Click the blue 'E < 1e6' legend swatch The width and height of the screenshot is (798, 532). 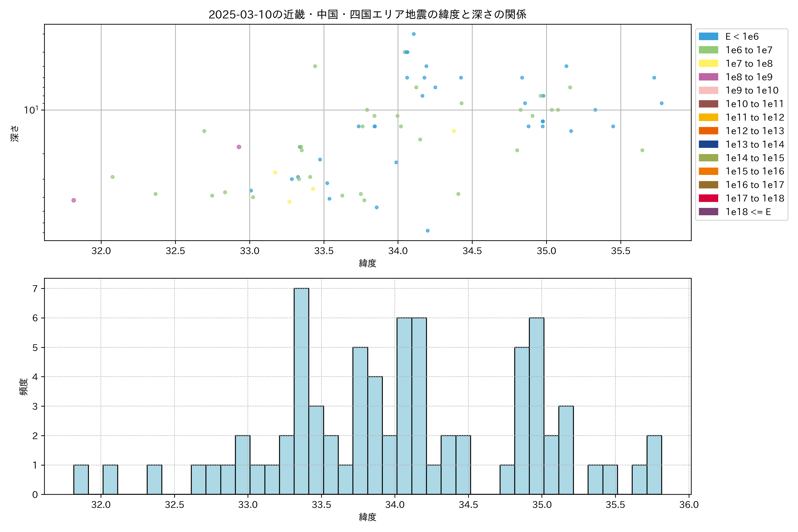click(708, 37)
